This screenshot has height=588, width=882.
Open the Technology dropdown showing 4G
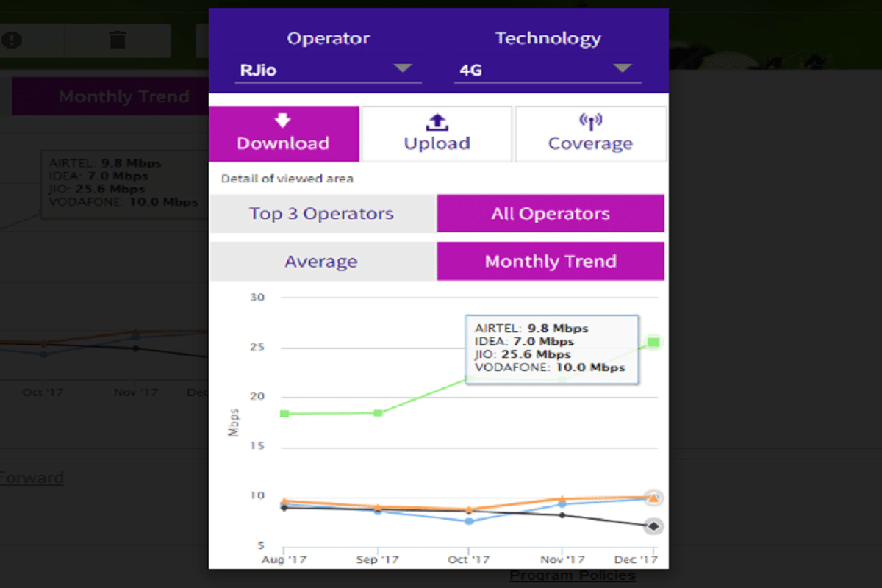pyautogui.click(x=548, y=71)
